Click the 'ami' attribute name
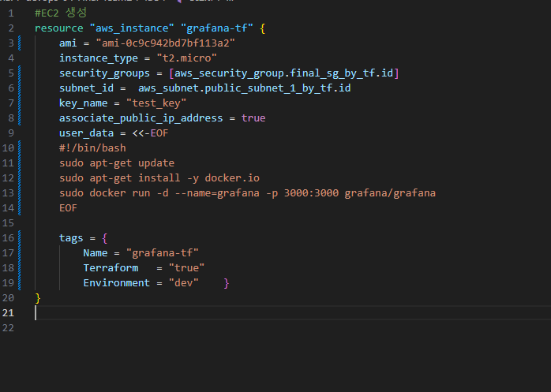 click(x=68, y=43)
